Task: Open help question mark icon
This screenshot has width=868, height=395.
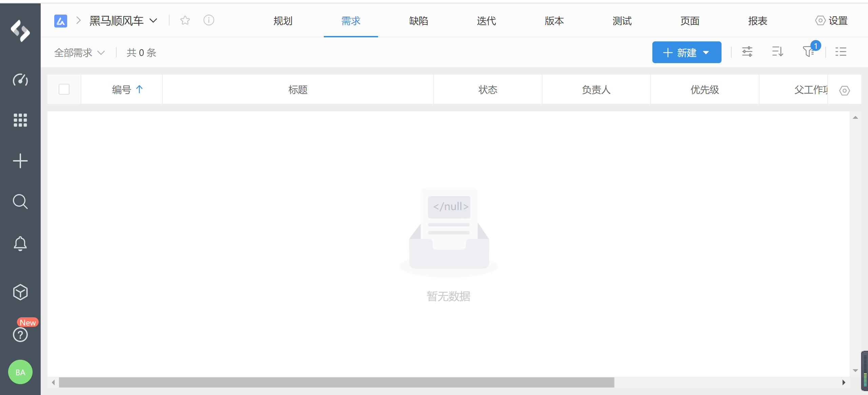Action: (20, 335)
